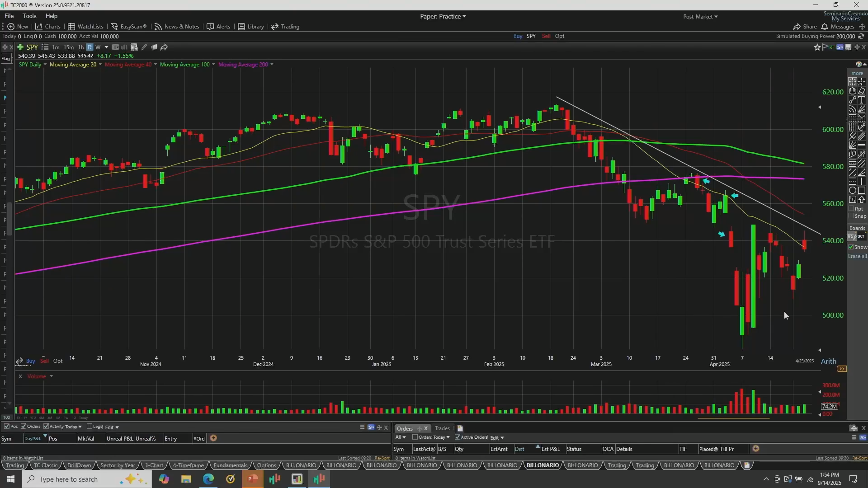Image resolution: width=868 pixels, height=488 pixels.
Task: Open the Post-Market session dropdown
Action: point(700,16)
